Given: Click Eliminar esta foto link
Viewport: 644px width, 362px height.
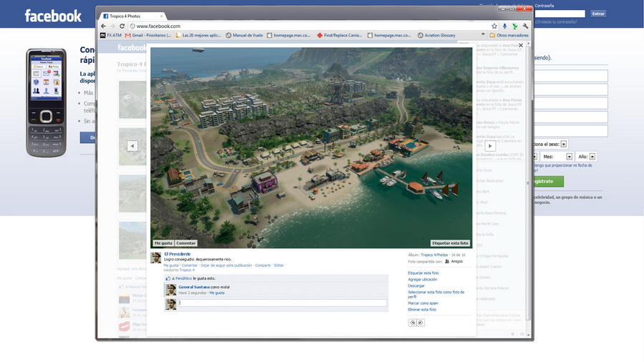Looking at the screenshot, I should 421,310.
